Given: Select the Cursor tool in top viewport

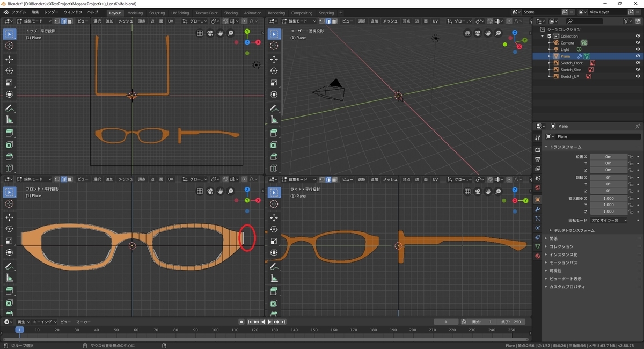Looking at the screenshot, I should coord(10,46).
